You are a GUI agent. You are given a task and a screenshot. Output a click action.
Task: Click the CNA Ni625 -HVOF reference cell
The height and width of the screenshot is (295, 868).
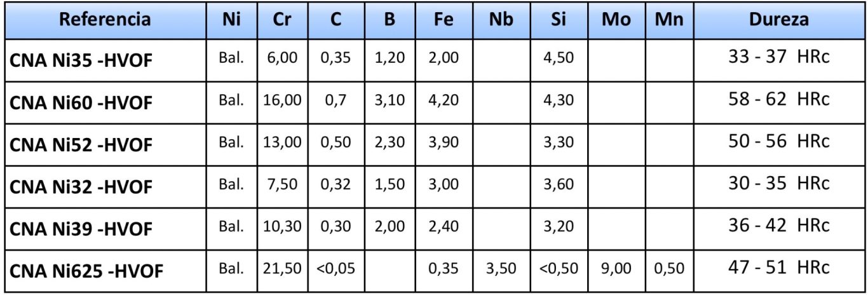105,271
